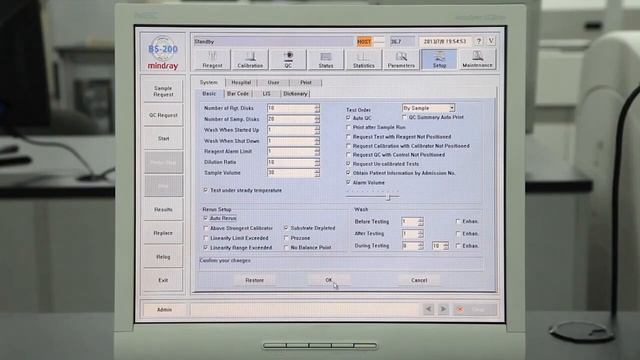Screen dimensions: 640x360
Task: Adjust Wash When Shut Down spinner
Action: 317,141
